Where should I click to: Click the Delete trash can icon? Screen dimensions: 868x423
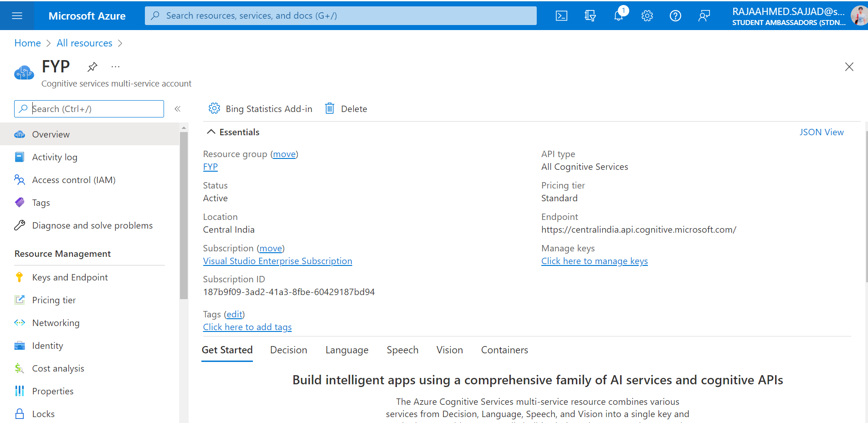(329, 108)
